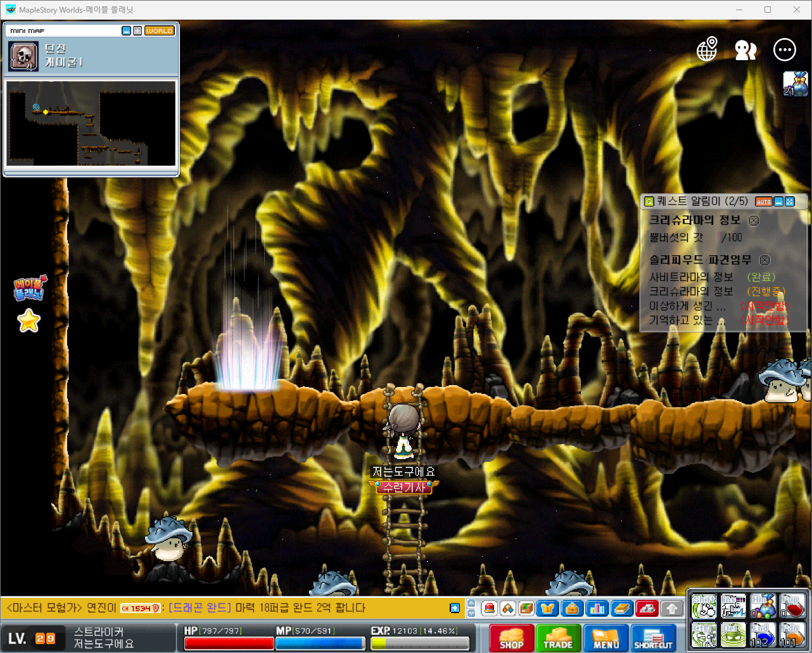Image resolution: width=812 pixels, height=653 pixels.
Task: Open the delivery box icon
Action: pyautogui.click(x=527, y=609)
